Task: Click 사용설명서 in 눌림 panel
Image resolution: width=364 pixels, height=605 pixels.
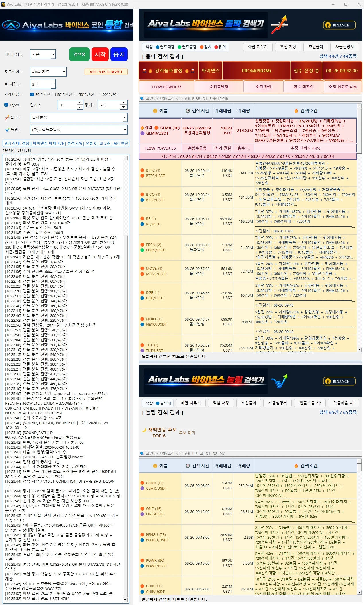Action: click(x=277, y=403)
